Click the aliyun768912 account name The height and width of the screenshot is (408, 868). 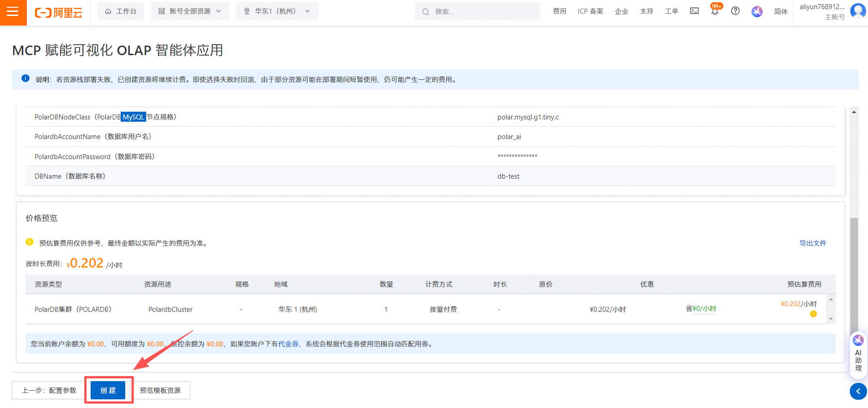pos(822,7)
